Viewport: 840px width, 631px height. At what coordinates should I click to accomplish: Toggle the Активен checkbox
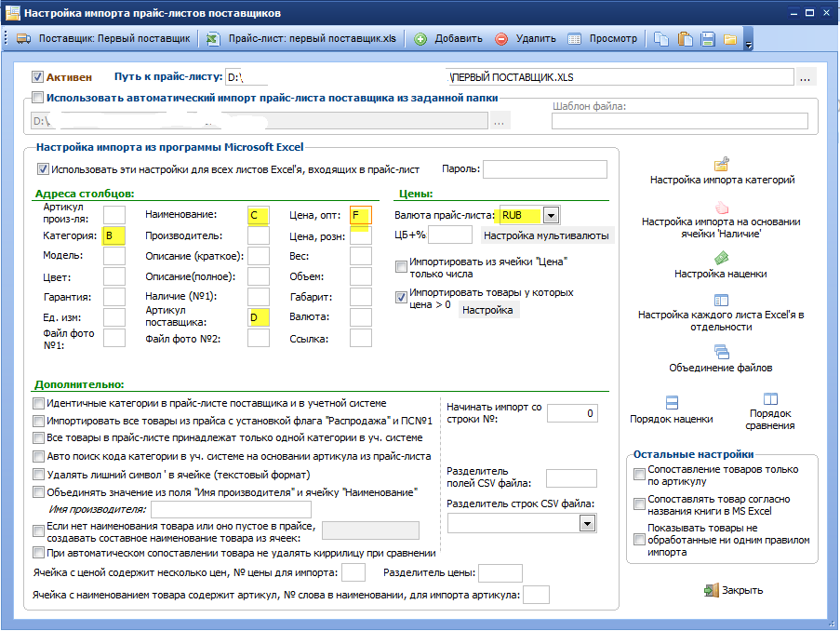[37, 76]
